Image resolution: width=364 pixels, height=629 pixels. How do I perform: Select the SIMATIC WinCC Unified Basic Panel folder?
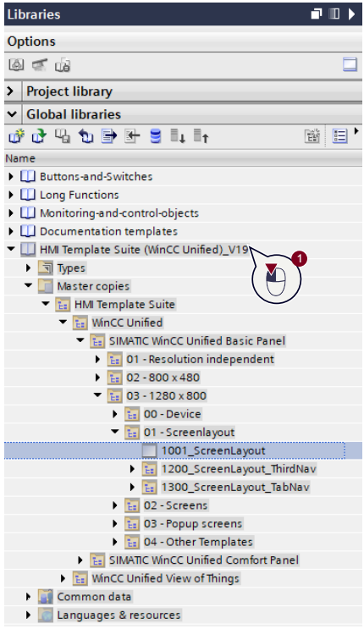pyautogui.click(x=197, y=341)
